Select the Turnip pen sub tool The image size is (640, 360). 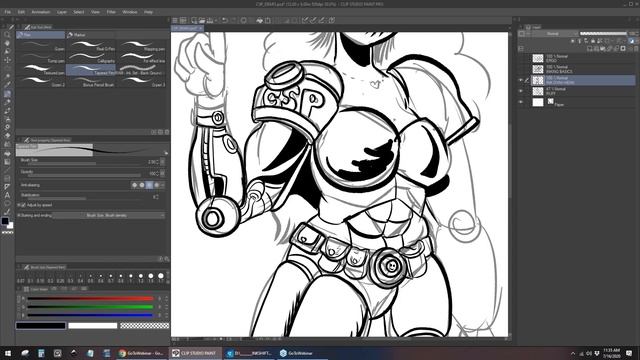pyautogui.click(x=41, y=58)
